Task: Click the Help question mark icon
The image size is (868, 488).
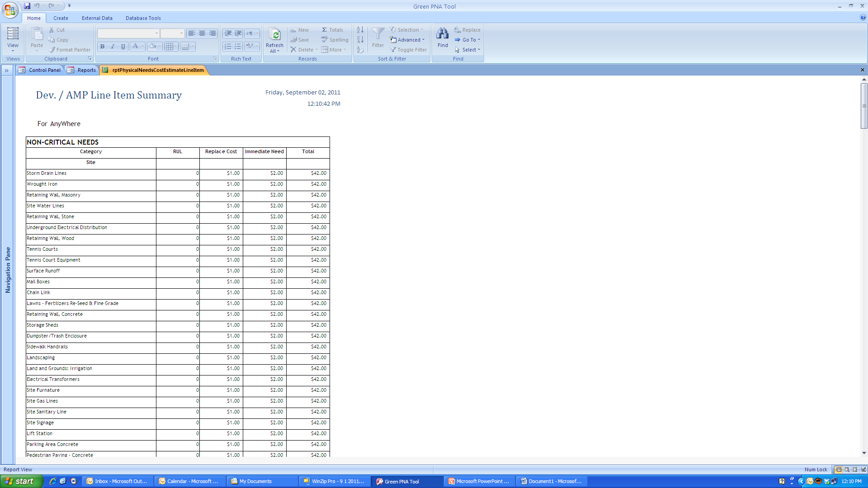Action: point(863,18)
